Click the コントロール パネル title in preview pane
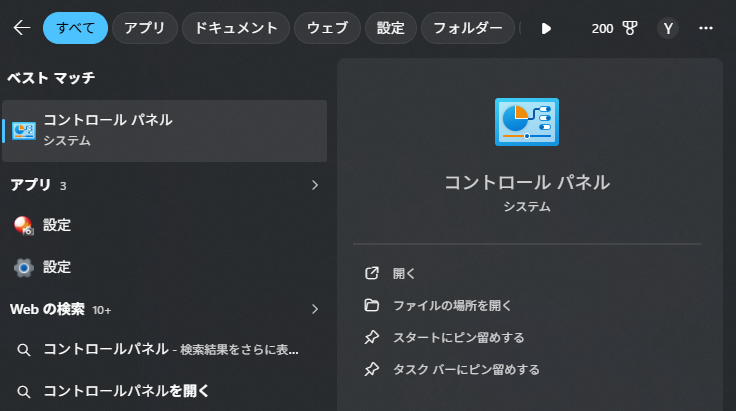 click(x=527, y=183)
